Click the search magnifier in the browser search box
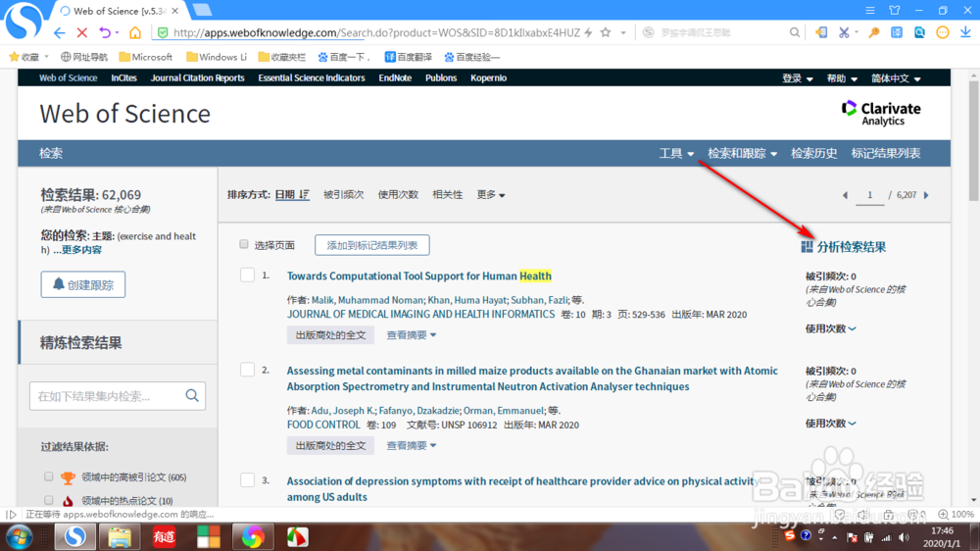980x551 pixels. click(x=795, y=32)
